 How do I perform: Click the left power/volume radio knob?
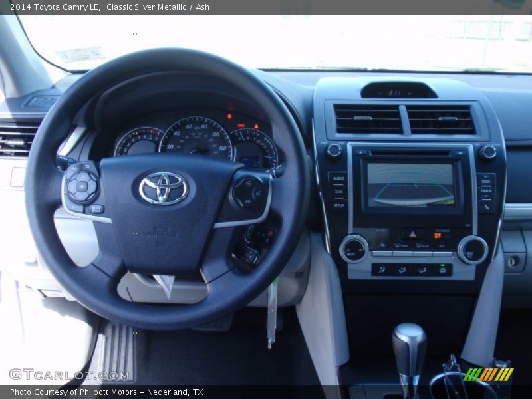tap(334, 150)
